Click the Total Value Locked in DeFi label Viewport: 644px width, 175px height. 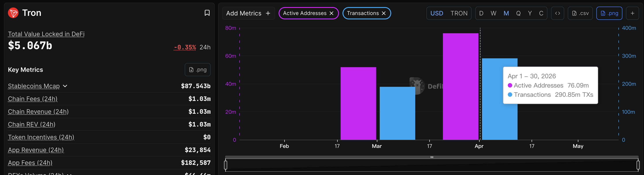coord(46,34)
